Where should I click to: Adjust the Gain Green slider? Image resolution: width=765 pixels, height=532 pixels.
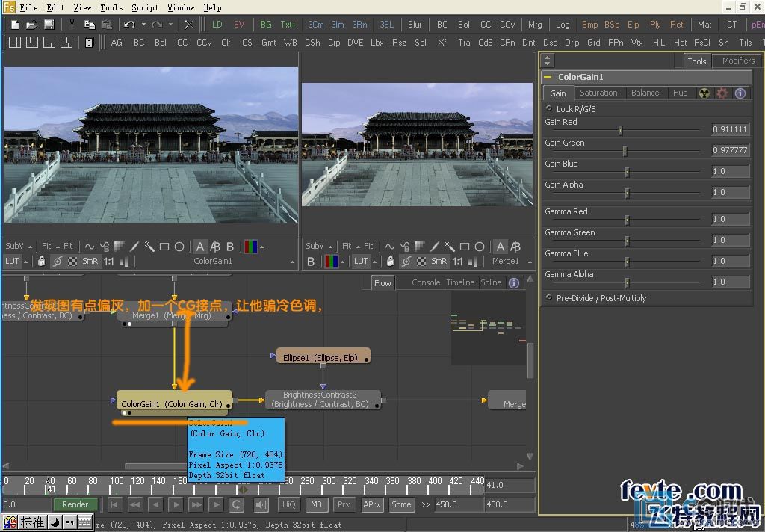[x=625, y=151]
